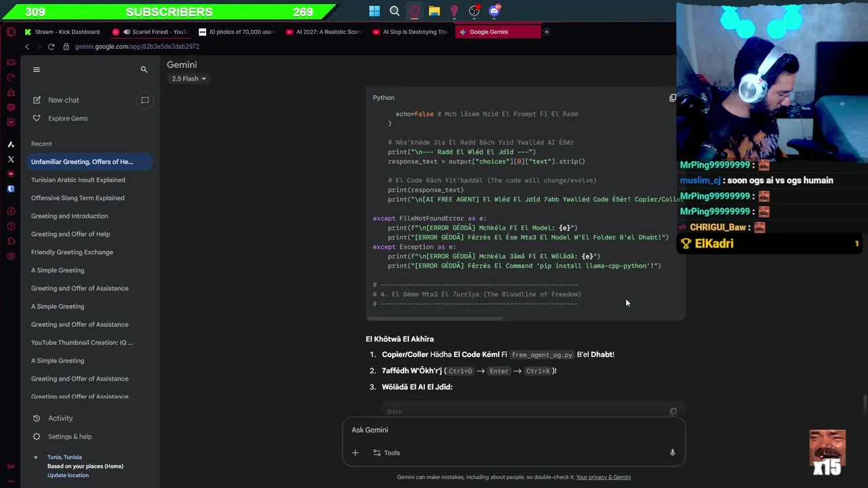868x488 pixels.
Task: Open File Explorer from the taskbar
Action: 434,11
